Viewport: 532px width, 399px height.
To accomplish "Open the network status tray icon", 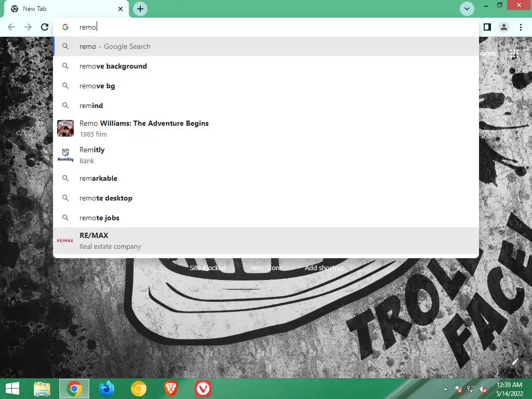I will (x=471, y=389).
